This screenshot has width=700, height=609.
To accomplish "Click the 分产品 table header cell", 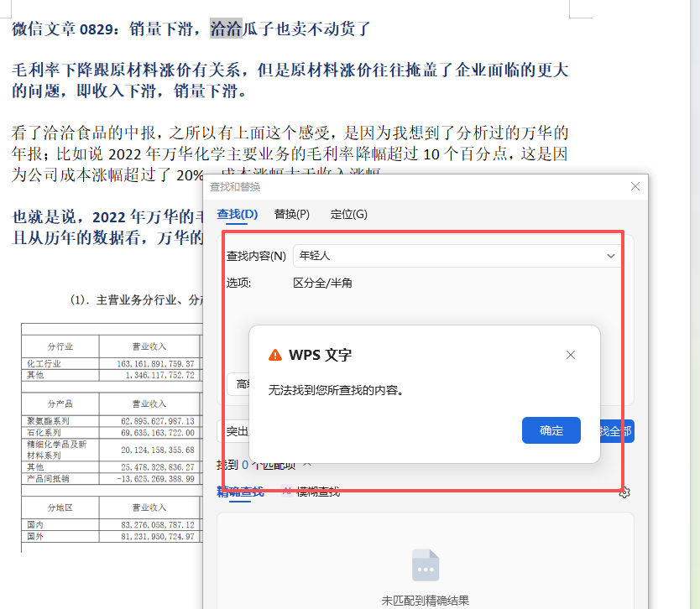I will [60, 403].
